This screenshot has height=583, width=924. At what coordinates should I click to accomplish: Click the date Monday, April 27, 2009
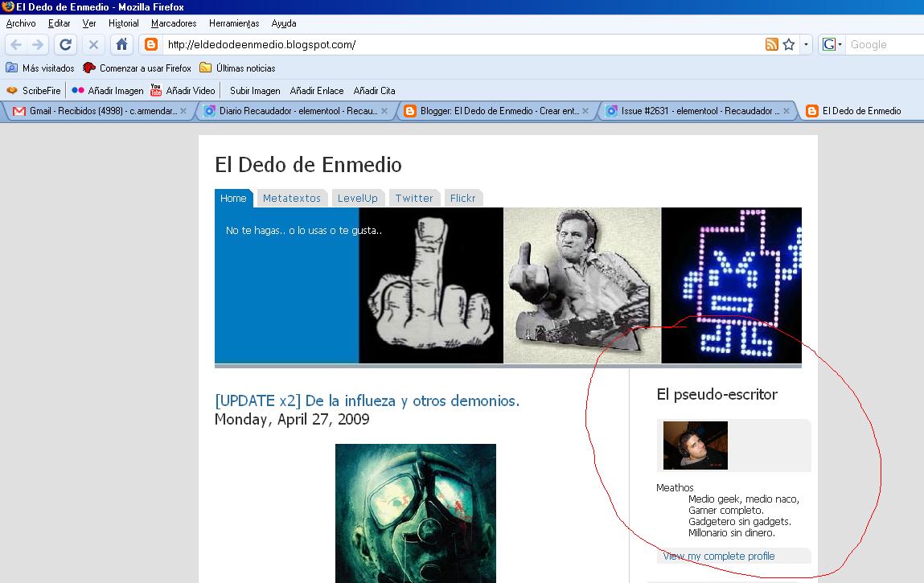(292, 419)
